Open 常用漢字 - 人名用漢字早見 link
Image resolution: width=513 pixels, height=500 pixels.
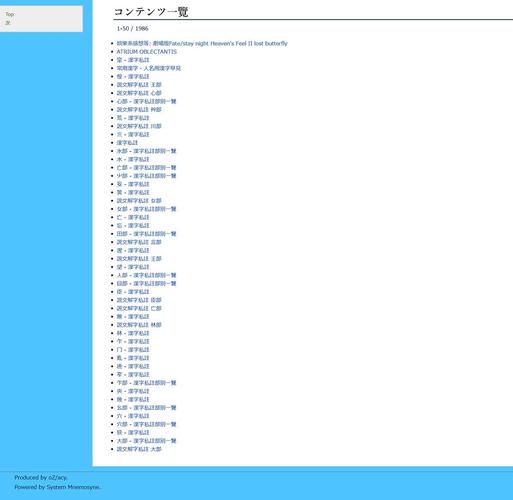148,68
